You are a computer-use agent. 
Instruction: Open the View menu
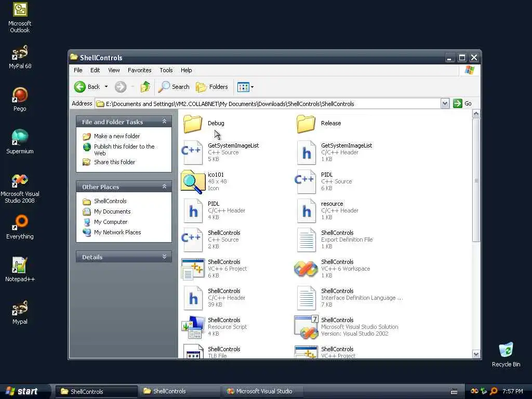(114, 70)
